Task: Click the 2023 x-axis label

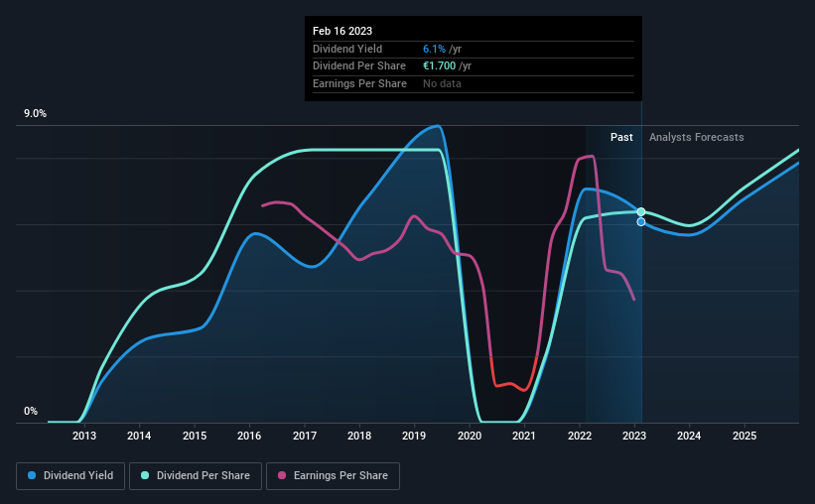Action: [634, 436]
